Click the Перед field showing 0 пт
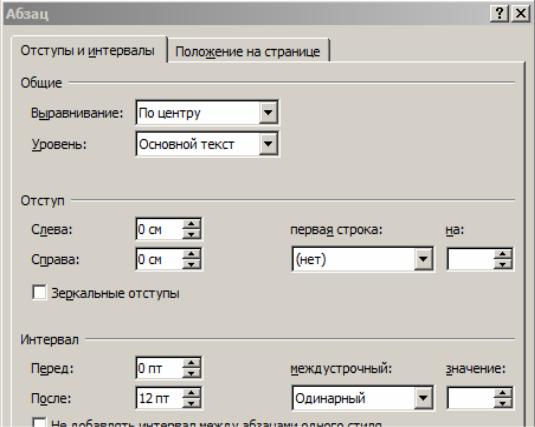The image size is (535, 427). 159,368
